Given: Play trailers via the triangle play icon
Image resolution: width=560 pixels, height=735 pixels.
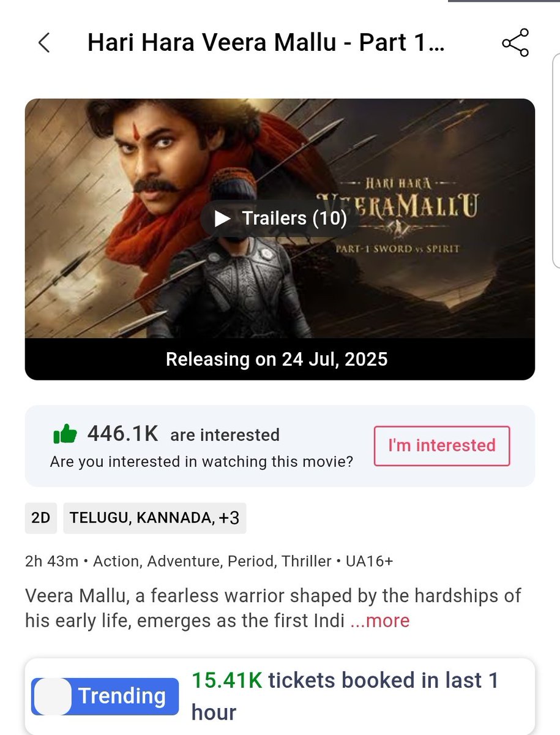Looking at the screenshot, I should [223, 218].
